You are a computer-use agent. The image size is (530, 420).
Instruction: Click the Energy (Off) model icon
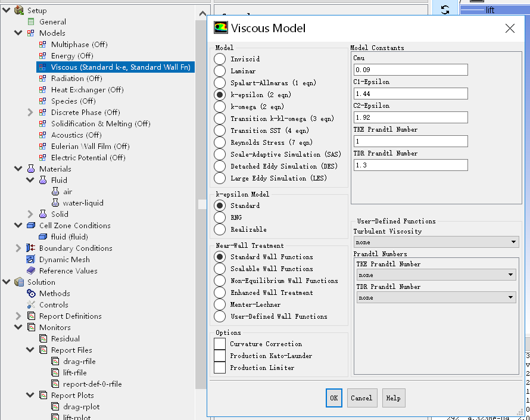(x=43, y=56)
